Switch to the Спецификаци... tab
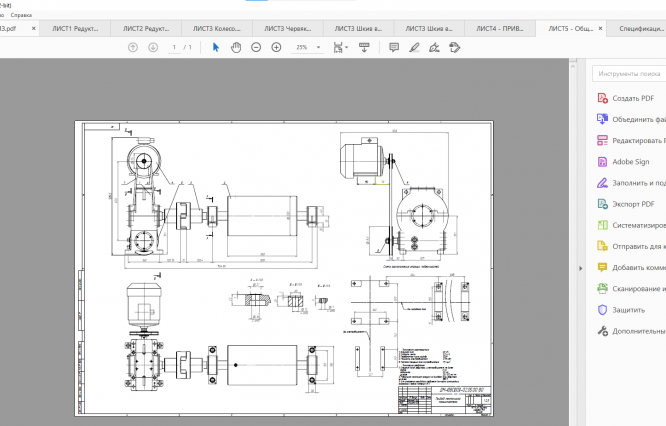The height and width of the screenshot is (426, 666). [x=640, y=30]
